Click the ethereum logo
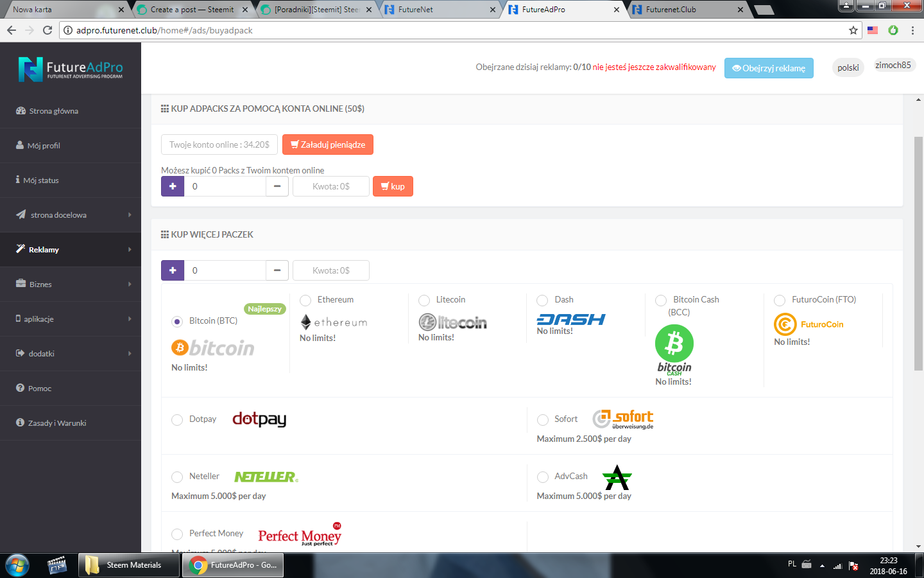The image size is (924, 578). 334,322
